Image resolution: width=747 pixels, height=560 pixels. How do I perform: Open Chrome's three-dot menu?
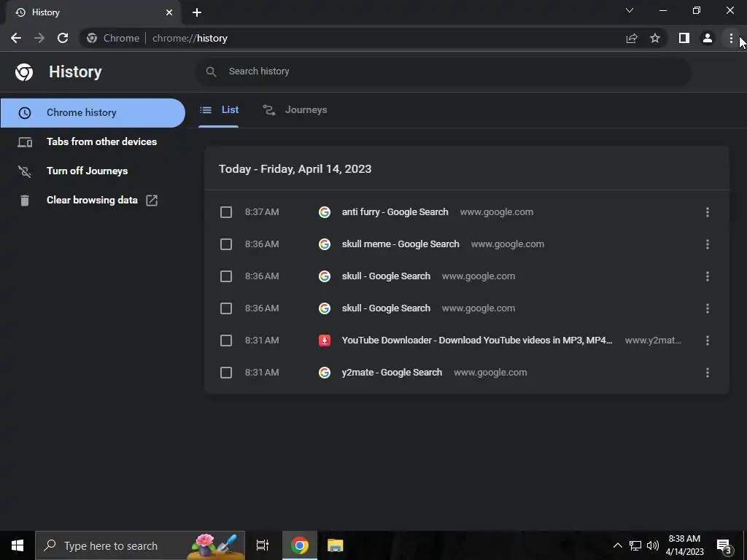[731, 38]
